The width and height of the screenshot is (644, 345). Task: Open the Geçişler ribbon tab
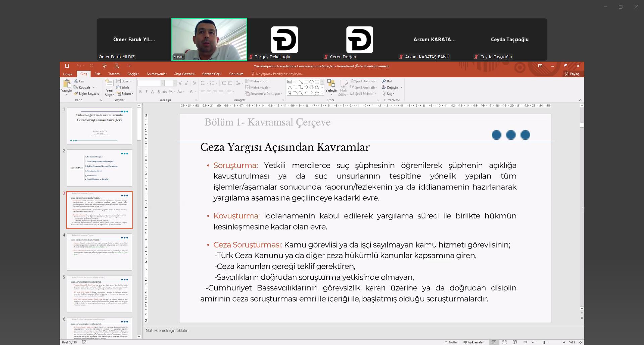[133, 74]
